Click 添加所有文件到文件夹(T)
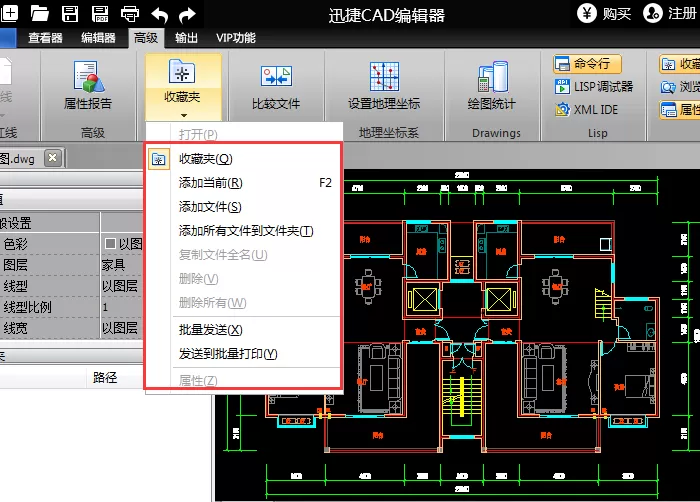 coord(243,231)
